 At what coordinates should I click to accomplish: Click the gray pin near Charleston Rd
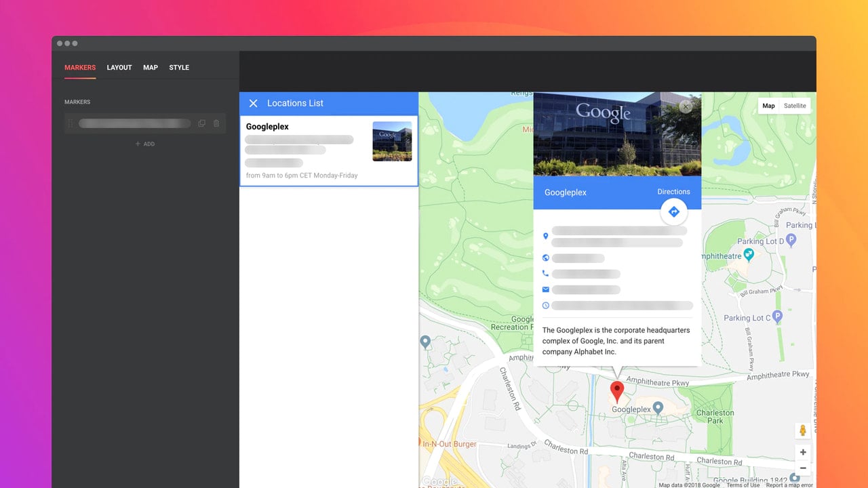pyautogui.click(x=425, y=342)
